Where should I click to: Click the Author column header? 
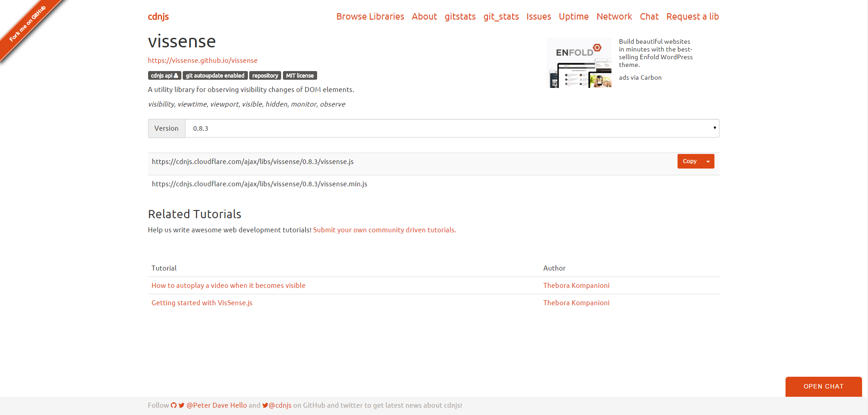(555, 268)
